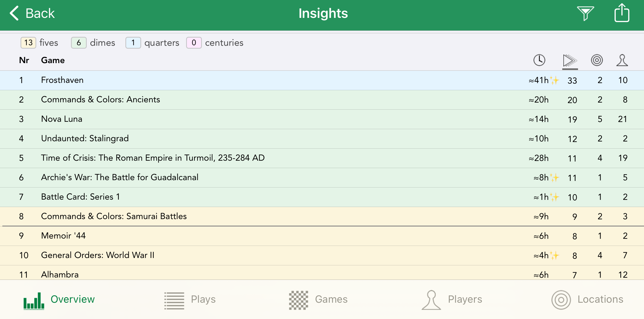This screenshot has height=319, width=644.
Task: Select the 13 fives badge
Action: [28, 43]
